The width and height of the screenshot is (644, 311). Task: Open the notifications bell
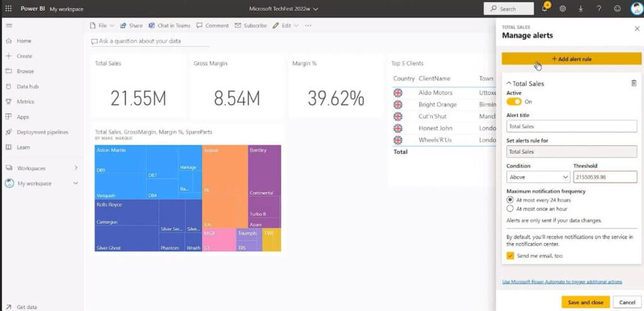[545, 8]
